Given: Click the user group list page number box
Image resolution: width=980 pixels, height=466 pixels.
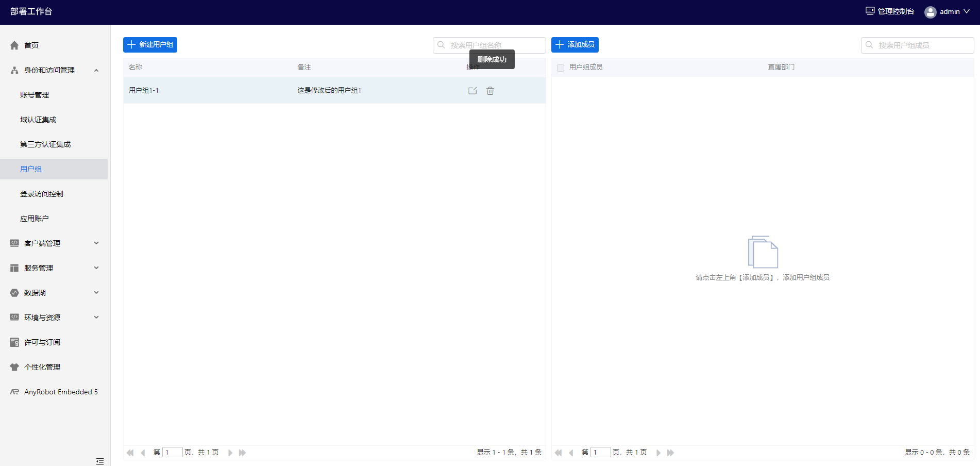Looking at the screenshot, I should click(173, 453).
